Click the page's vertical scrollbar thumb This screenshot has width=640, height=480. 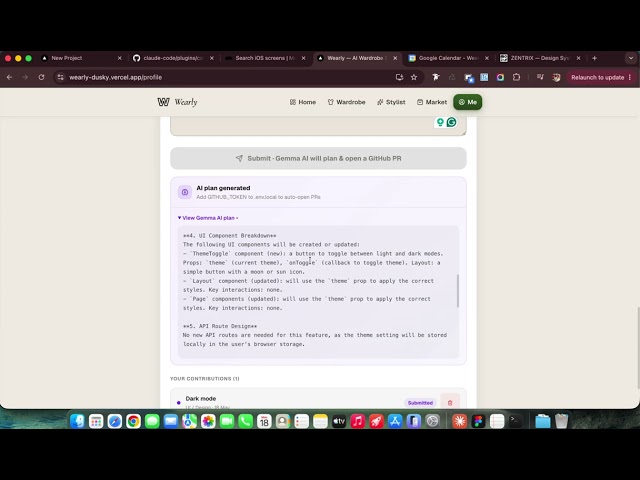point(638,348)
